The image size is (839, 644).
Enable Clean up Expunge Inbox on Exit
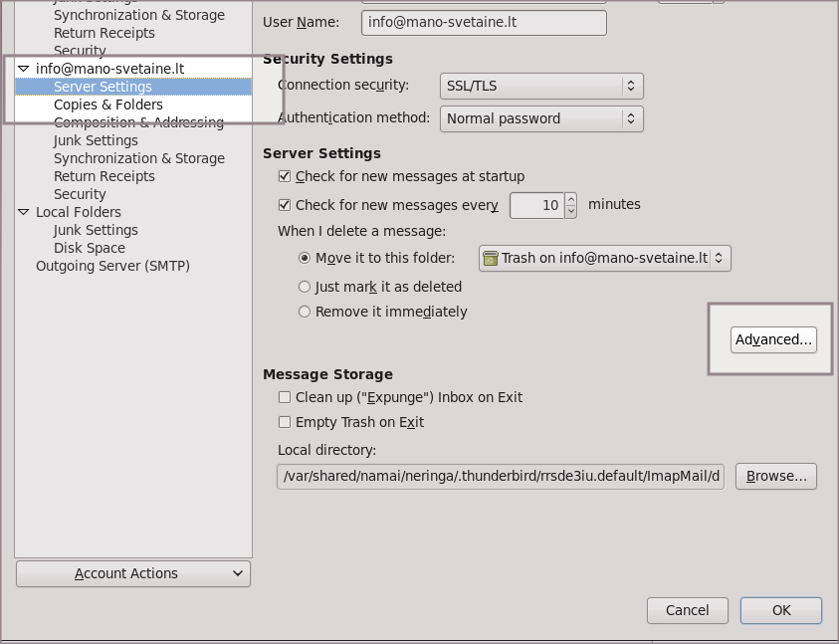[285, 397]
